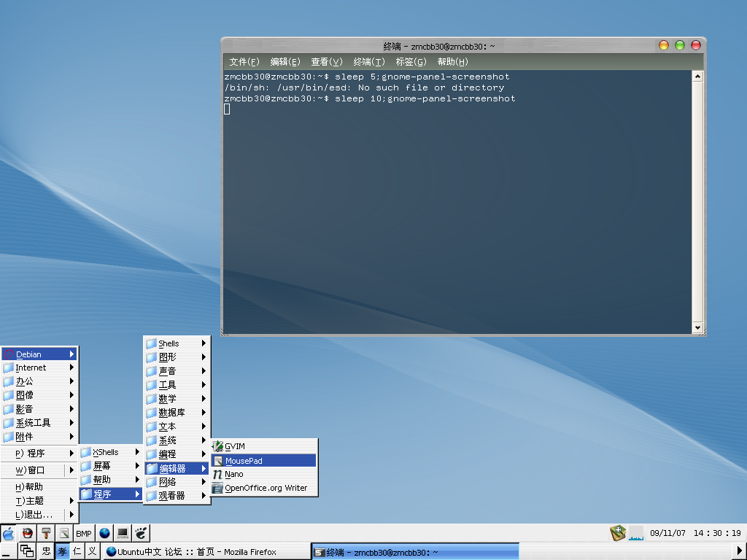Viewport: 747px width, 560px height.
Task: Click the show desktop underscore button
Action: click(x=9, y=551)
